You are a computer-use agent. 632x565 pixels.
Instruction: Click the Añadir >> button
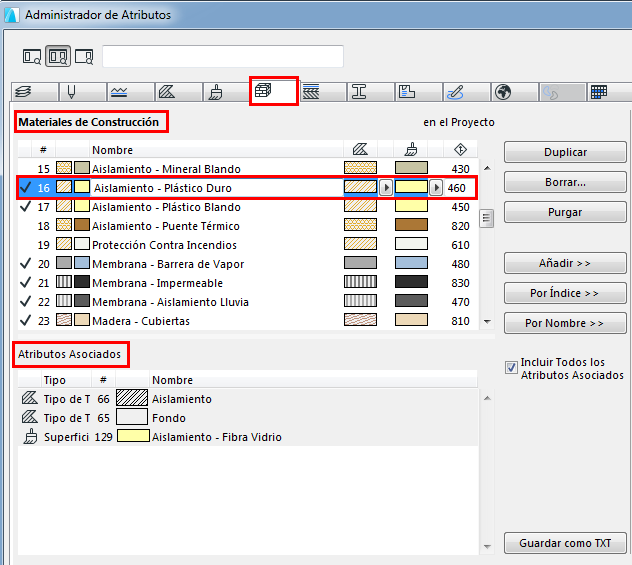565,263
